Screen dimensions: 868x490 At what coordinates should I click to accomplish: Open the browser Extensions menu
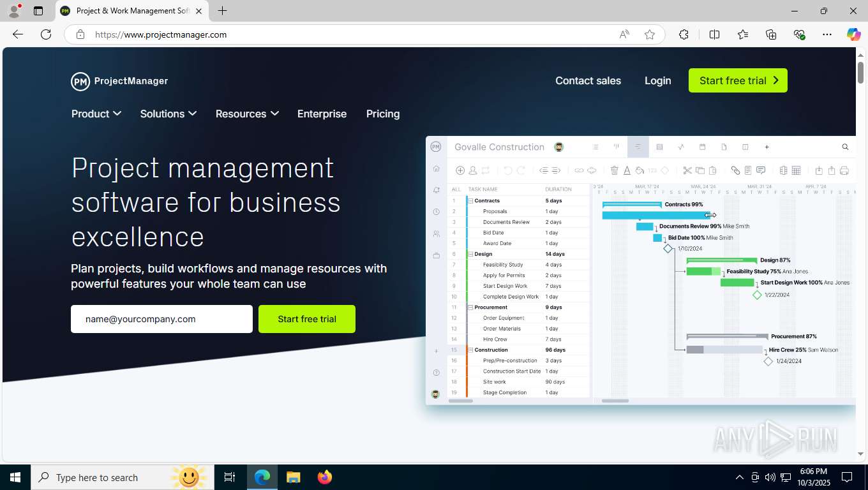[684, 34]
